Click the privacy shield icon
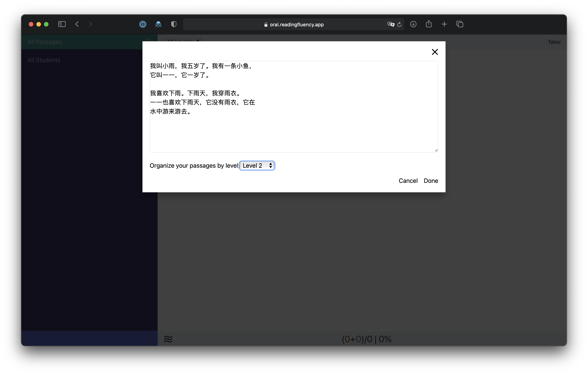 pyautogui.click(x=174, y=24)
